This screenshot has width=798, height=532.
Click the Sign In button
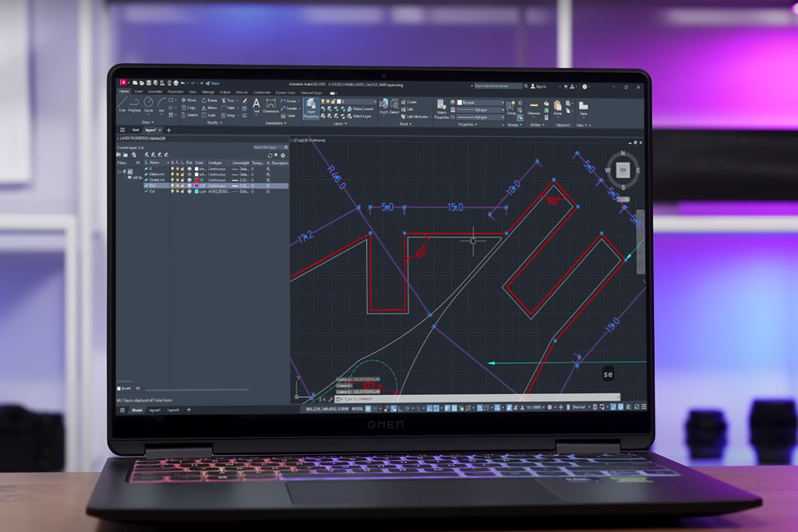[538, 86]
